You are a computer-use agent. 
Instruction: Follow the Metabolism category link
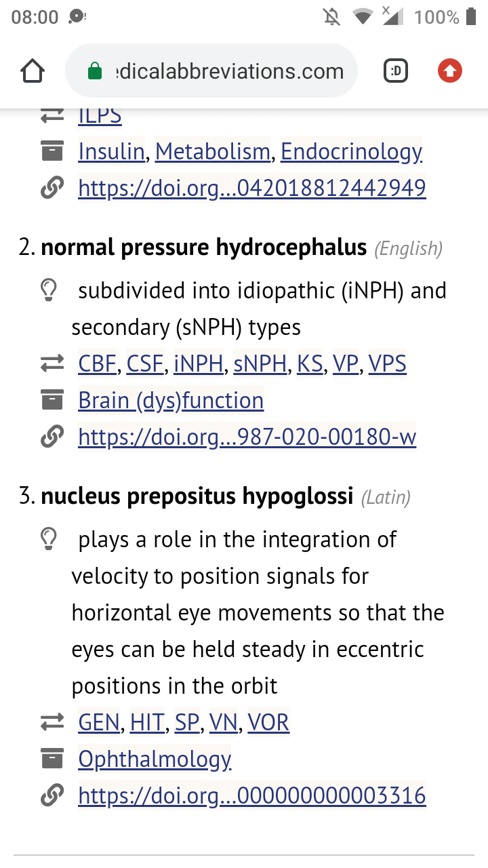[213, 151]
